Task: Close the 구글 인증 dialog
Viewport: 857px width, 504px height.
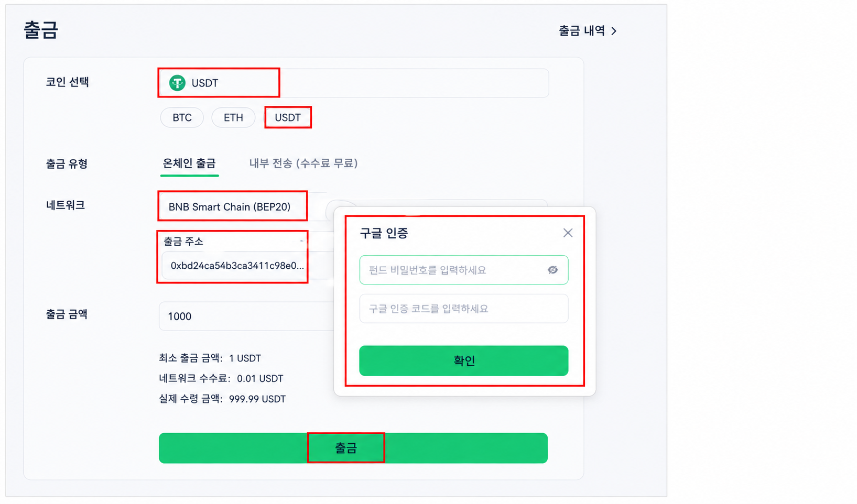Action: coord(568,233)
